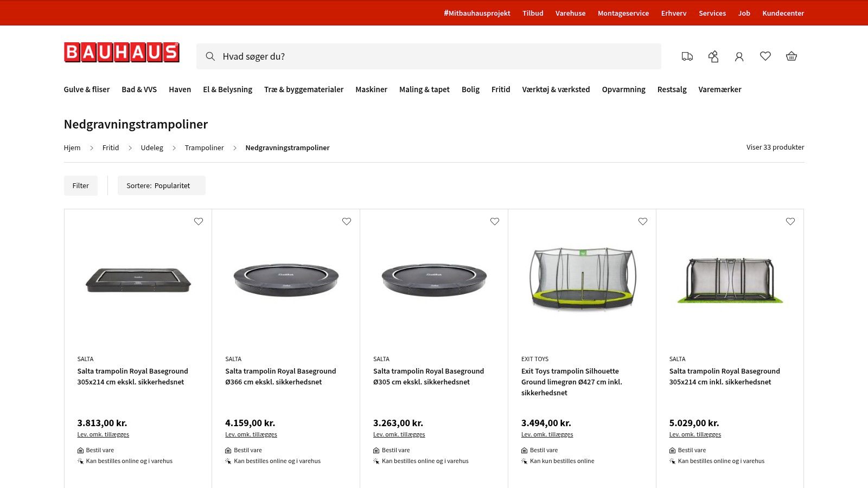The height and width of the screenshot is (488, 868).
Task: Open Varehuse in top bar
Action: 570,13
